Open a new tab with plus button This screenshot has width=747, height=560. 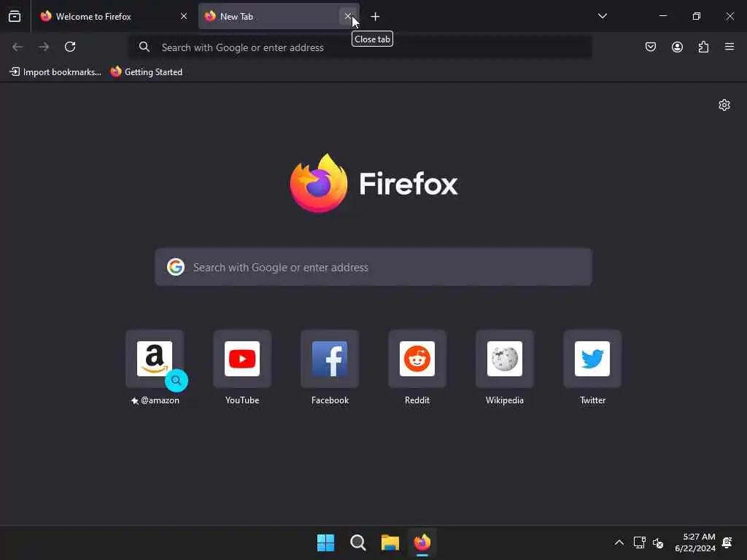tap(376, 17)
